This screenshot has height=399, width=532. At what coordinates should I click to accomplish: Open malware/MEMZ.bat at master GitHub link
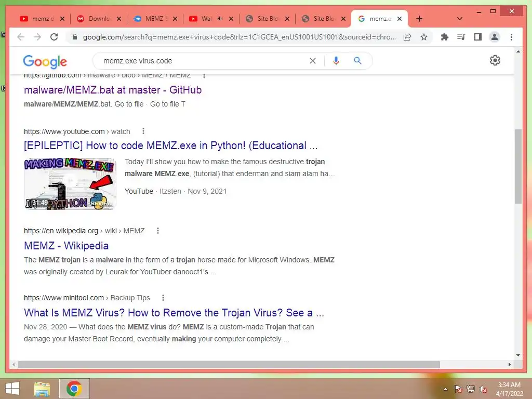tap(113, 90)
